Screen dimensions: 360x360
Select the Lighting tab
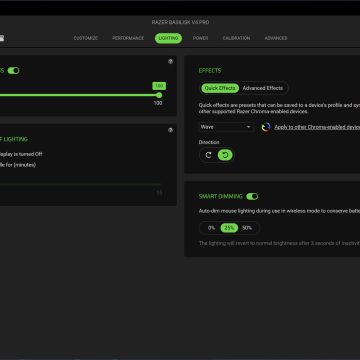pos(168,38)
